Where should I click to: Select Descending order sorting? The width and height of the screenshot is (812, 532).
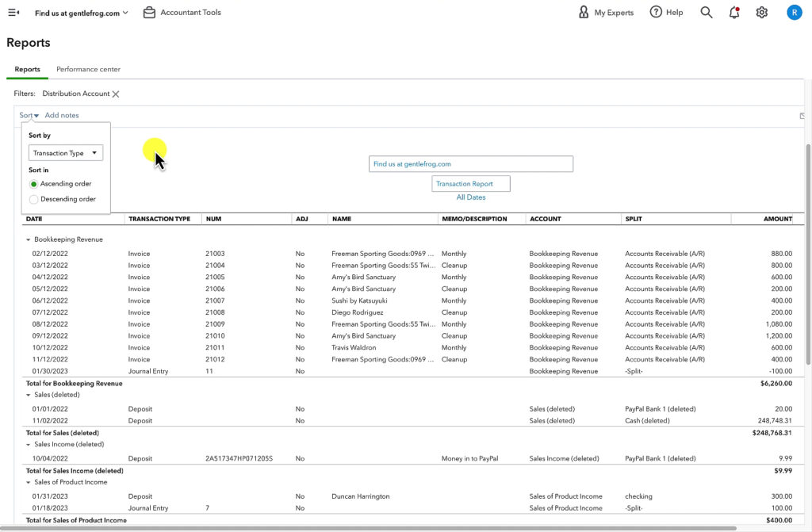coord(32,199)
